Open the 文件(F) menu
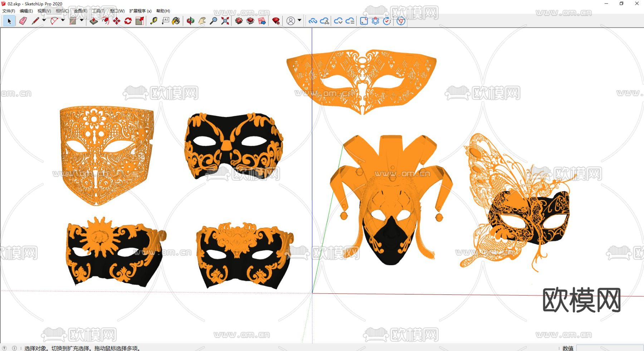Screen dimensions: 644x351 tap(9, 11)
